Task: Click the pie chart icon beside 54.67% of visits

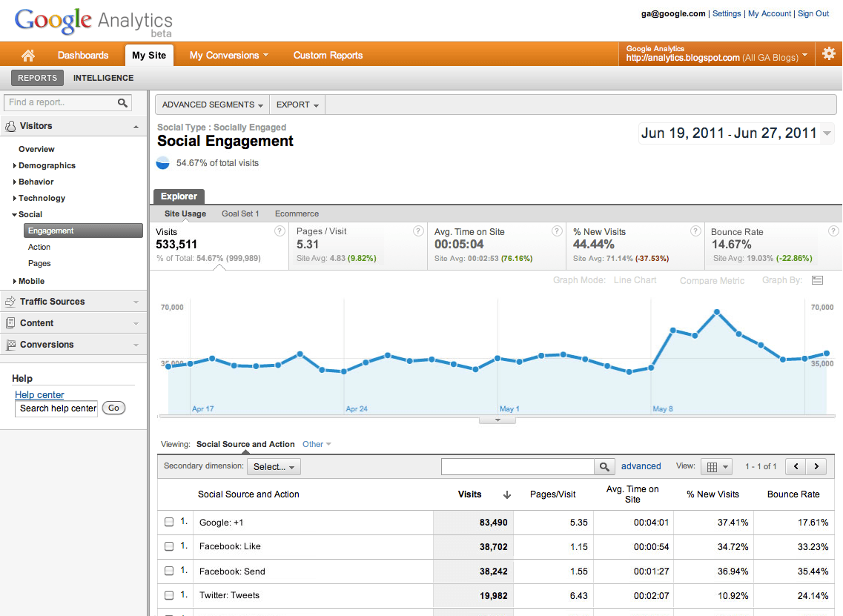Action: click(162, 163)
